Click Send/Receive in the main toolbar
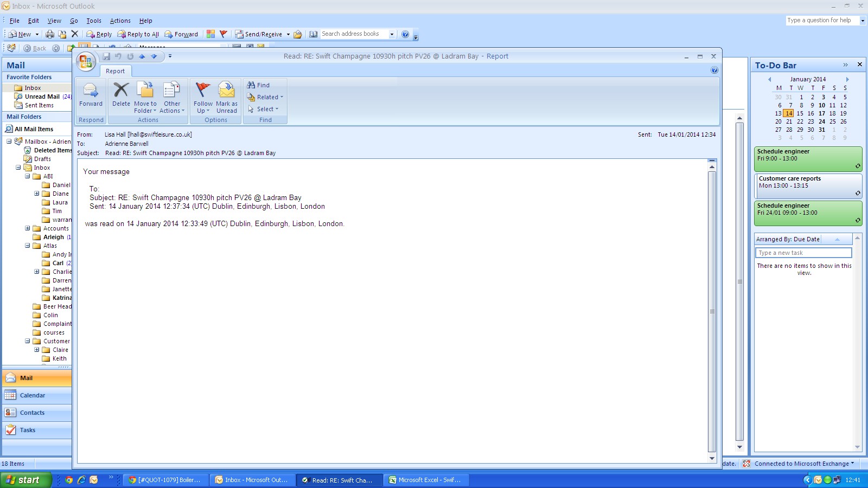Viewport: 868px width, 488px height. point(259,34)
